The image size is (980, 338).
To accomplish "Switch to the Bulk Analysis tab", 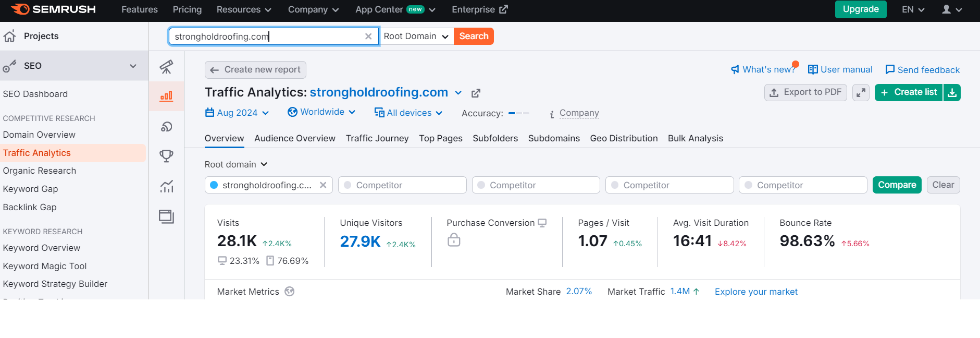I will (696, 138).
